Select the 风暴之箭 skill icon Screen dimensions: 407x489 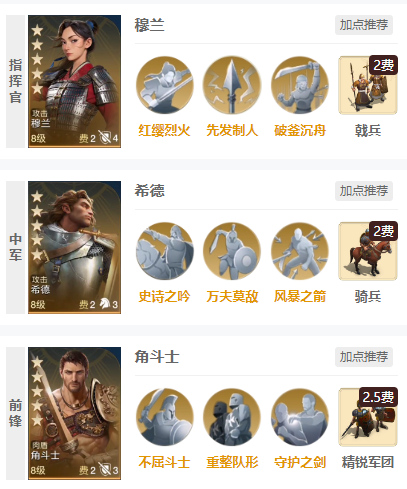[300, 251]
